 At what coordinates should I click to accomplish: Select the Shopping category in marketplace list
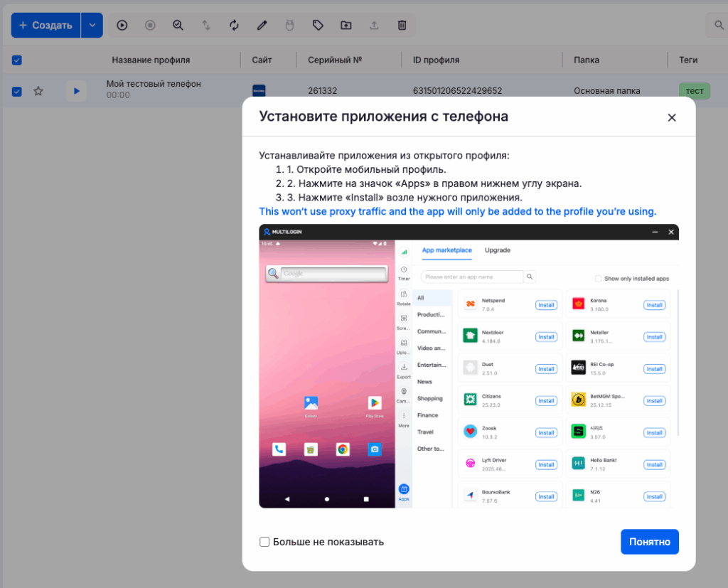pos(432,398)
